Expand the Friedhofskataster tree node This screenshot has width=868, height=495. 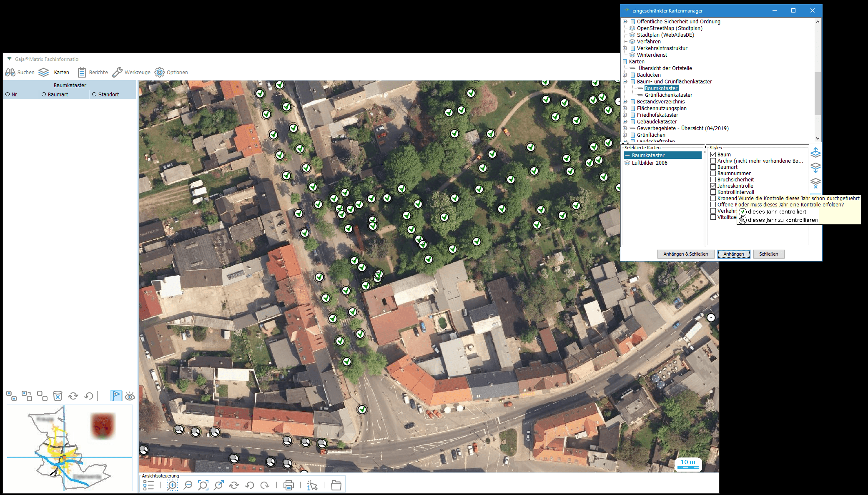(625, 115)
